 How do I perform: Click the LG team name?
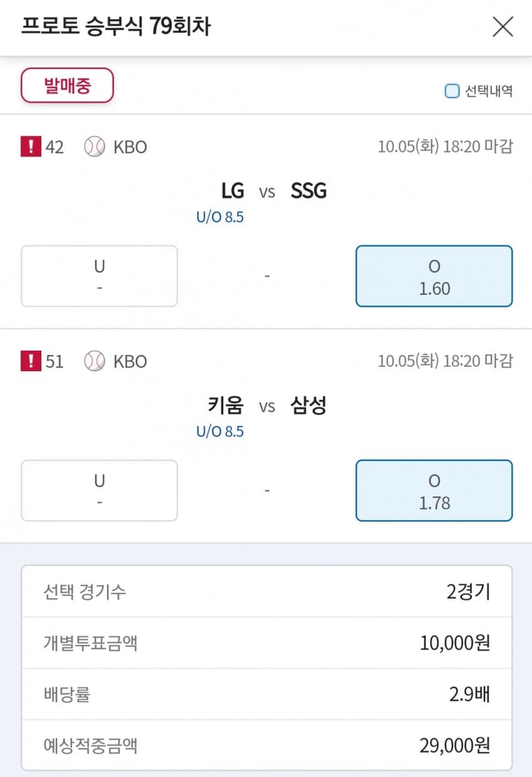tap(232, 191)
